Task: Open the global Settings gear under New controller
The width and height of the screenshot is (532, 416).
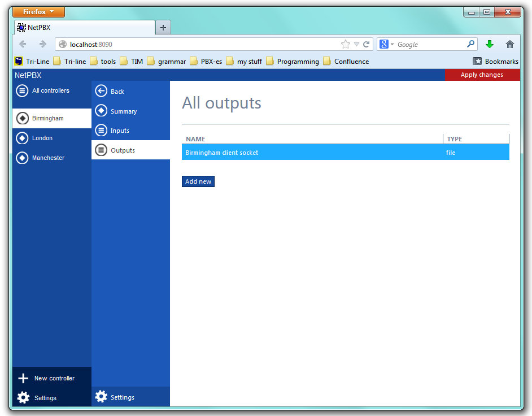Action: point(23,398)
